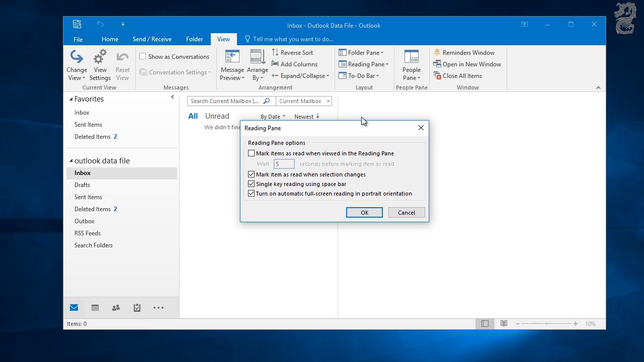Screen dimensions: 644x362
Task: Close the Reading Pane dialog
Action: [421, 128]
